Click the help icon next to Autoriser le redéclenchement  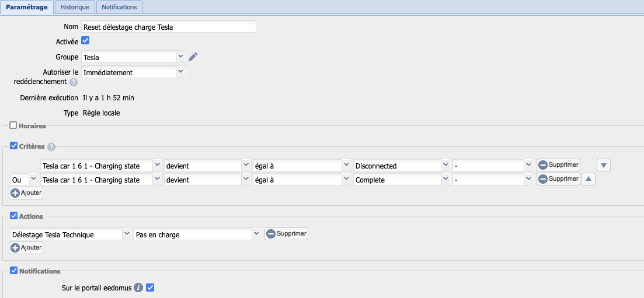click(74, 82)
